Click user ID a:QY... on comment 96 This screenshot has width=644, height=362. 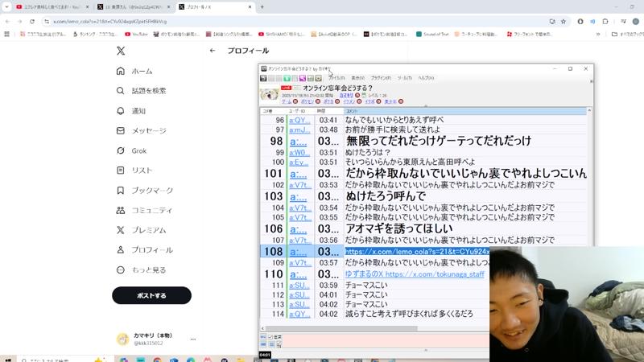pyautogui.click(x=299, y=120)
